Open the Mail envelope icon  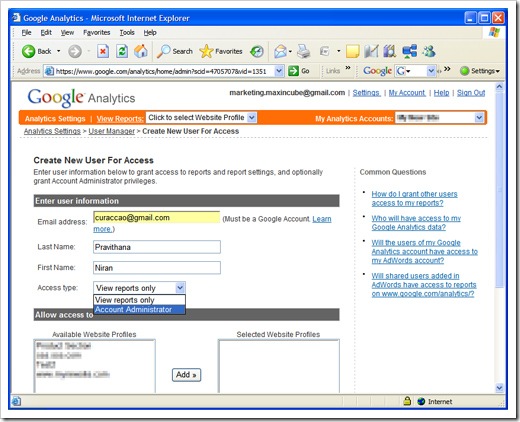[280, 51]
